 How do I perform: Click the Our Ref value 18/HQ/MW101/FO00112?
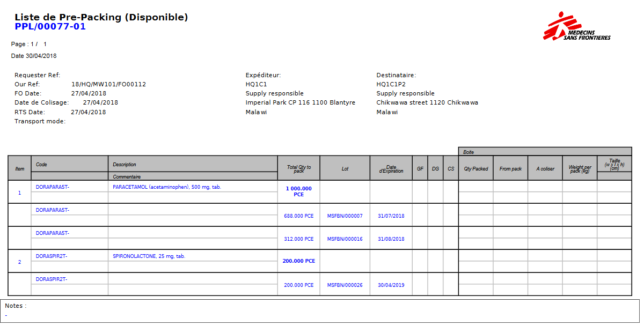[x=108, y=84]
